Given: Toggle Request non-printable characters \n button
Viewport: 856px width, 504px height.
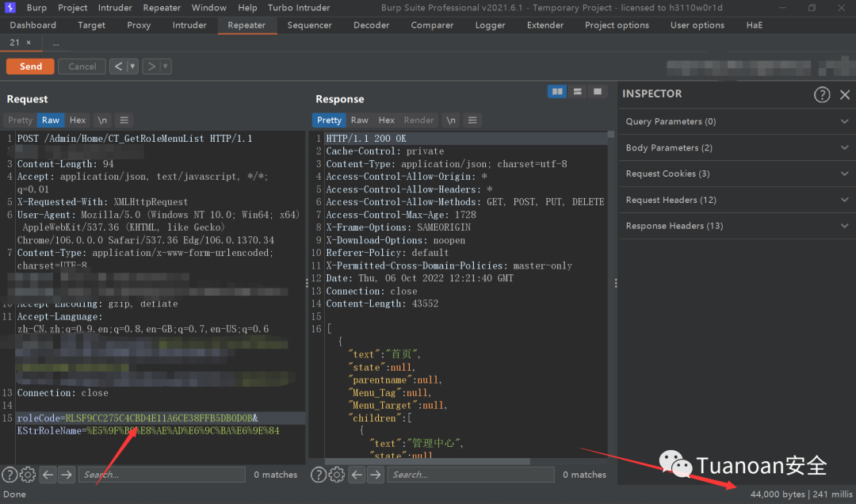Looking at the screenshot, I should (102, 120).
